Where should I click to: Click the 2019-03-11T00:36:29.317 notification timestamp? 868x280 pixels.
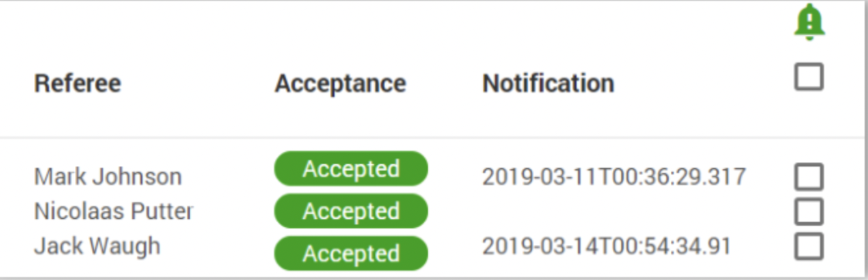614,176
